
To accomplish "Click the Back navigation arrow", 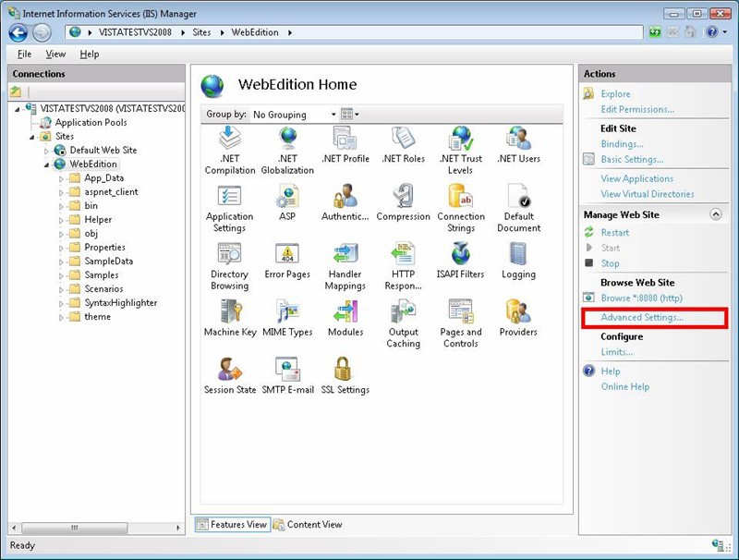I will (18, 32).
